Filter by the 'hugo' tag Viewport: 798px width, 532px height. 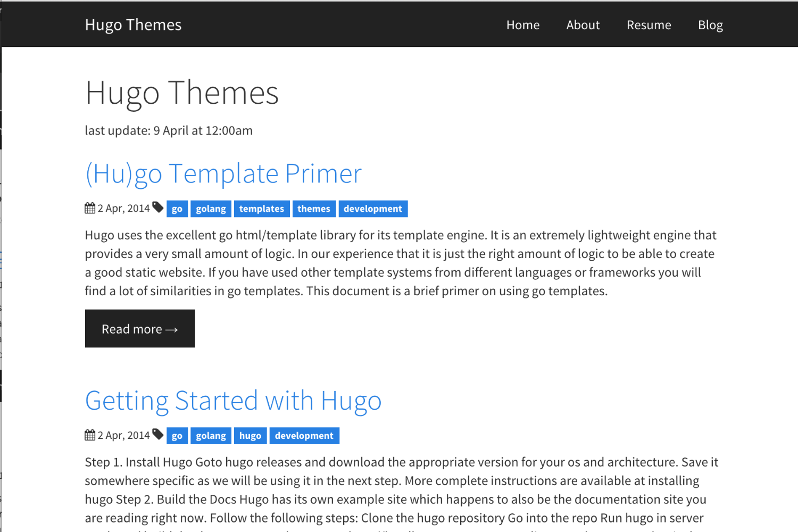point(251,436)
